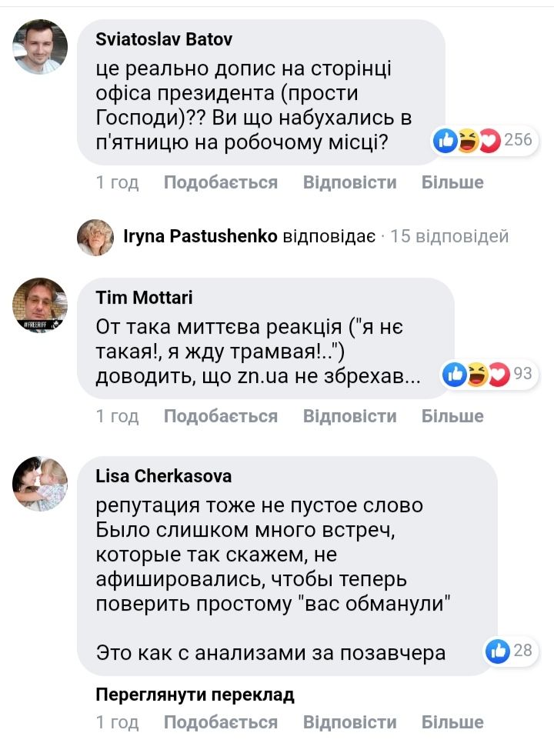The height and width of the screenshot is (756, 554).
Task: Click Tim Mottari's profile avatar
Action: click(41, 305)
